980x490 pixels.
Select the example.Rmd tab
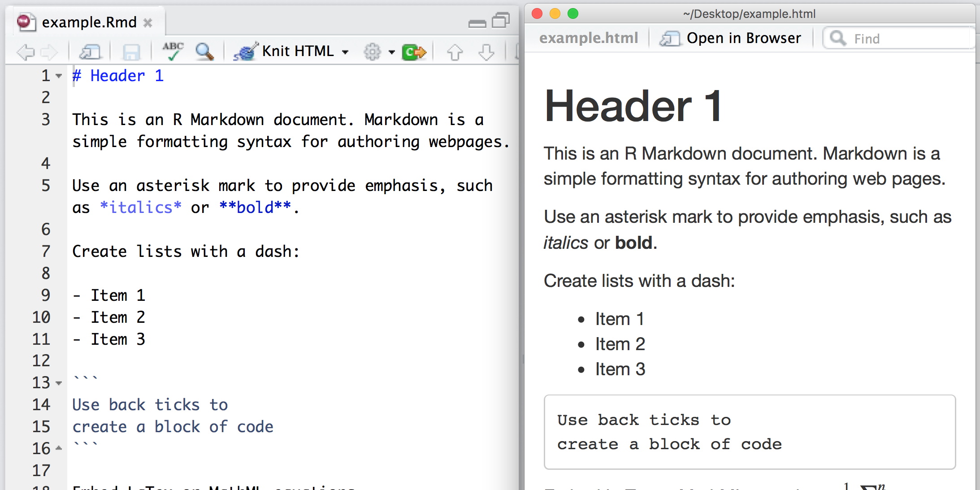pos(89,22)
